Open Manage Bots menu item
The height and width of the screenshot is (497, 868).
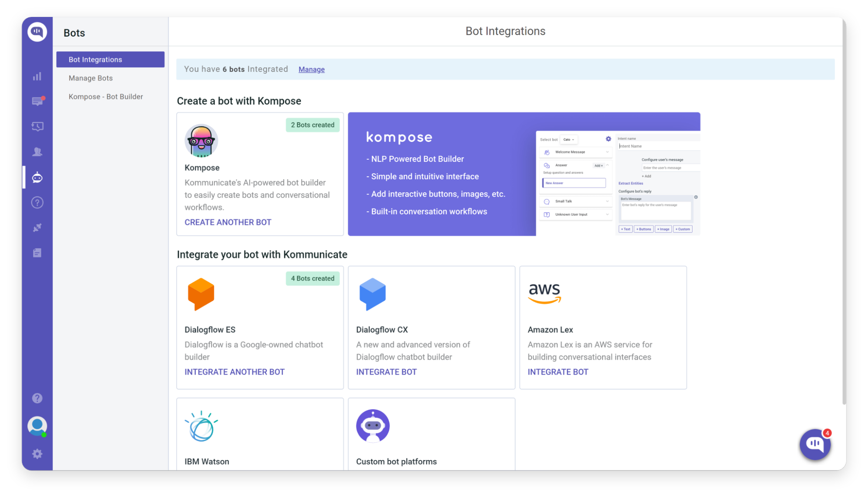coord(91,78)
